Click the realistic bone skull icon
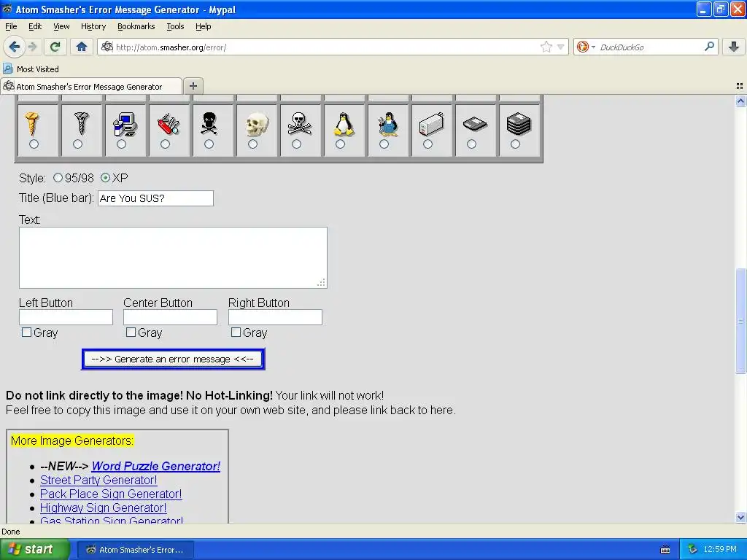Viewport: 747px width, 560px height. 257,124
